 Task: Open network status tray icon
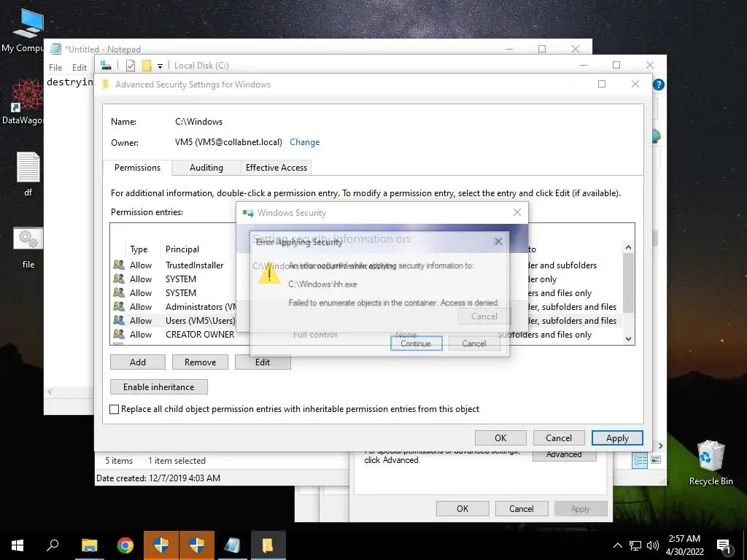coord(635,545)
